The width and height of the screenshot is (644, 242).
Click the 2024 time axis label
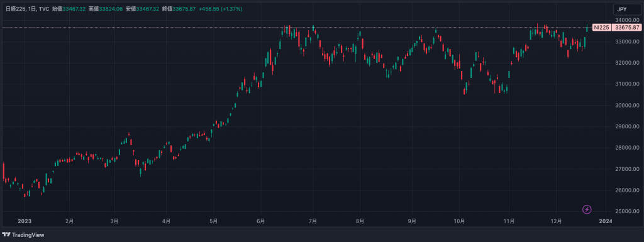click(606, 221)
